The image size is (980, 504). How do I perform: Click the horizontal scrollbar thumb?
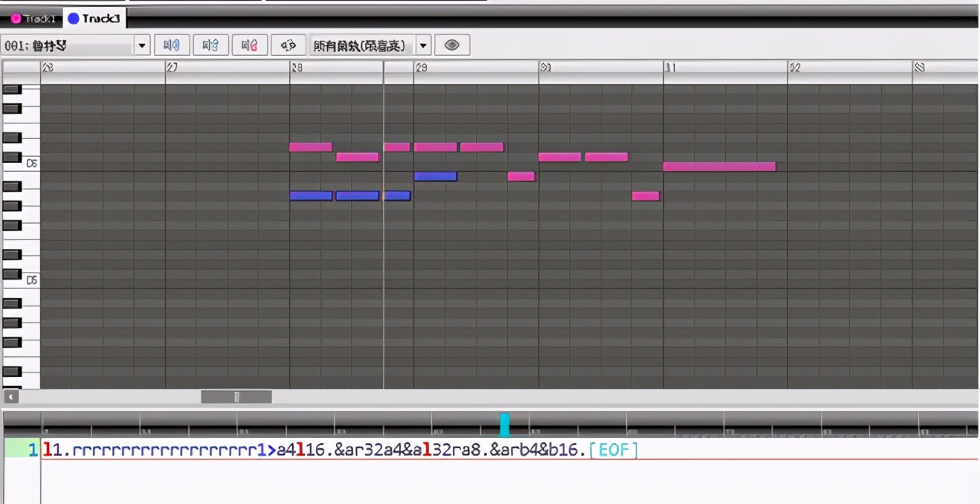tap(236, 397)
